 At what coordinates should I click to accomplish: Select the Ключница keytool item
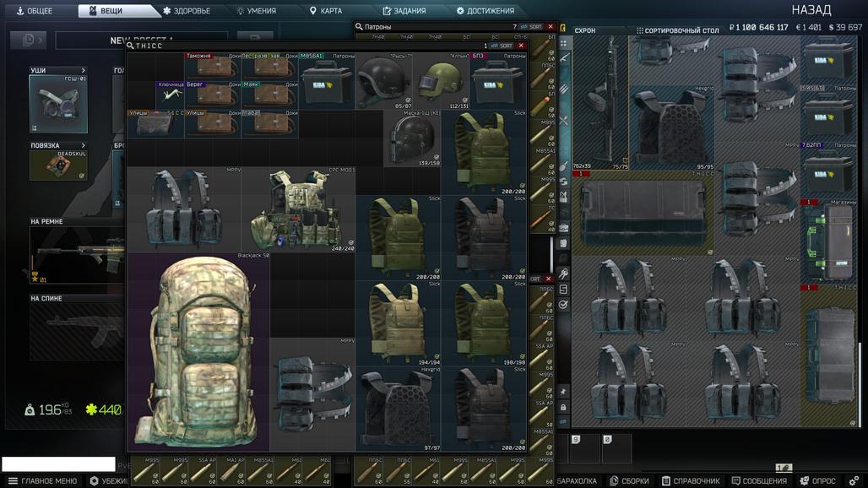click(170, 96)
